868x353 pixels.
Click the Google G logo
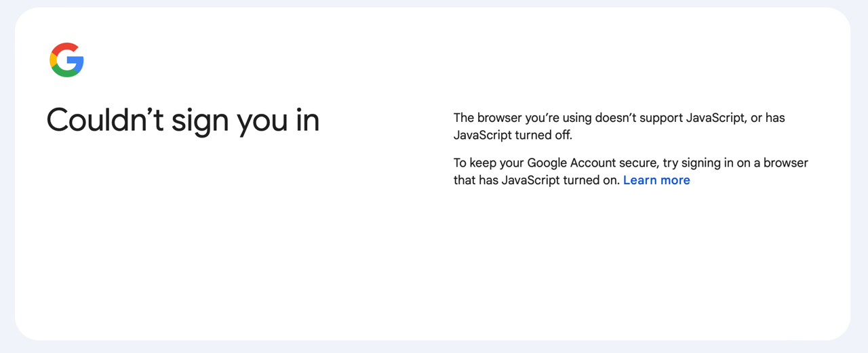coord(66,60)
